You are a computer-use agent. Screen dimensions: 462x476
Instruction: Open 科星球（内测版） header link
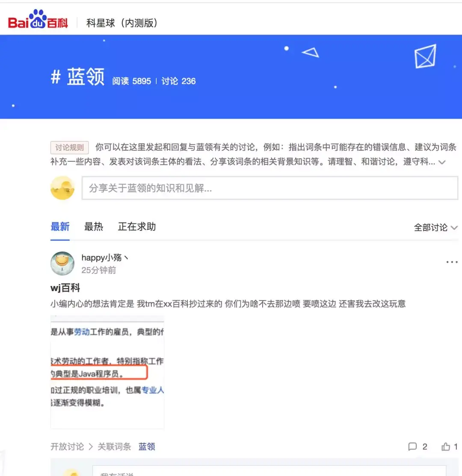(122, 23)
